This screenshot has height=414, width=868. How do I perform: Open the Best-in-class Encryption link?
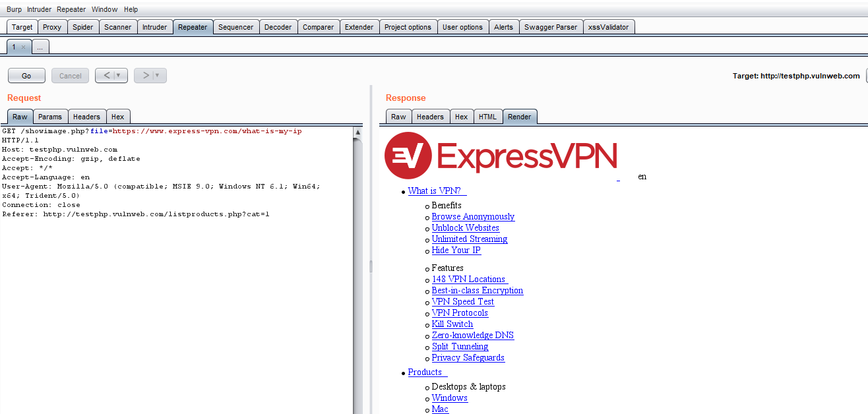click(x=478, y=290)
